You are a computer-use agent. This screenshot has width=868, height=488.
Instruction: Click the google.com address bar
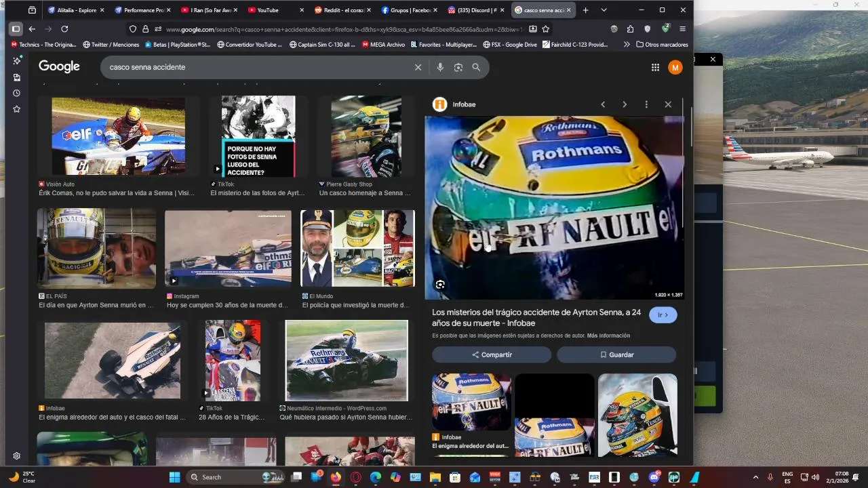pyautogui.click(x=346, y=29)
